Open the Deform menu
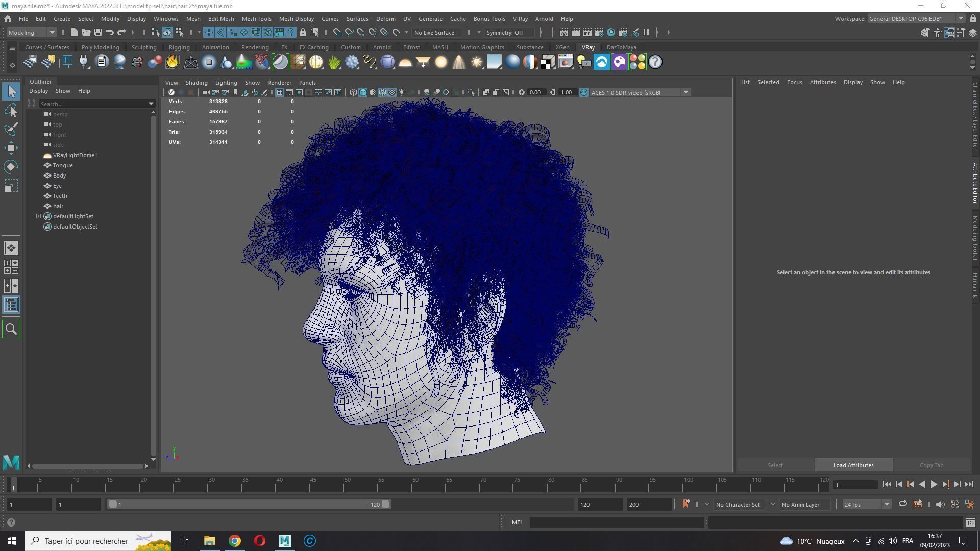 coord(385,19)
